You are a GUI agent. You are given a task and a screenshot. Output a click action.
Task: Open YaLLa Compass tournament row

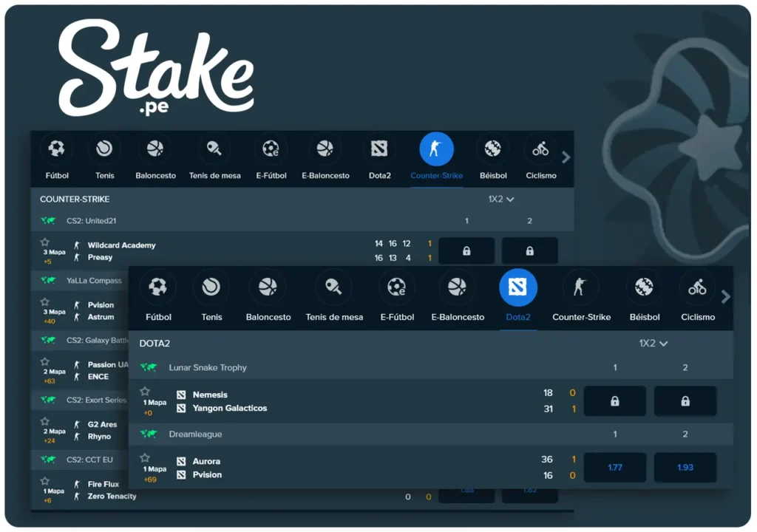click(x=94, y=281)
